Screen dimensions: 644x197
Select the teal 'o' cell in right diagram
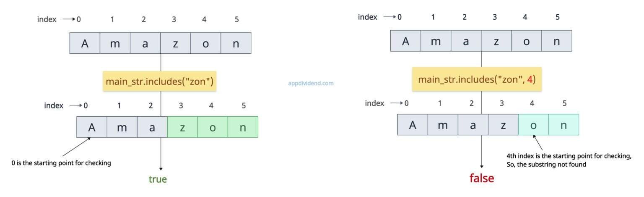coord(533,125)
